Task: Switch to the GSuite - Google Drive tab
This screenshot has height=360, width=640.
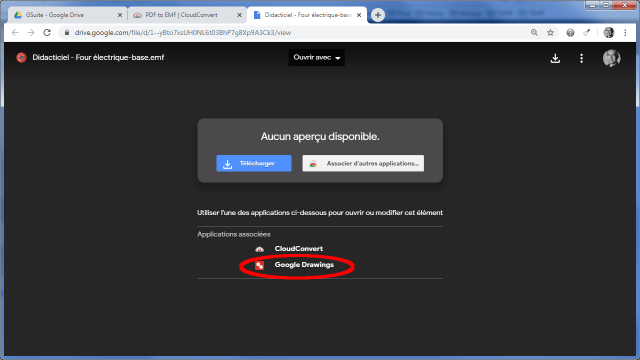Action: tap(67, 15)
